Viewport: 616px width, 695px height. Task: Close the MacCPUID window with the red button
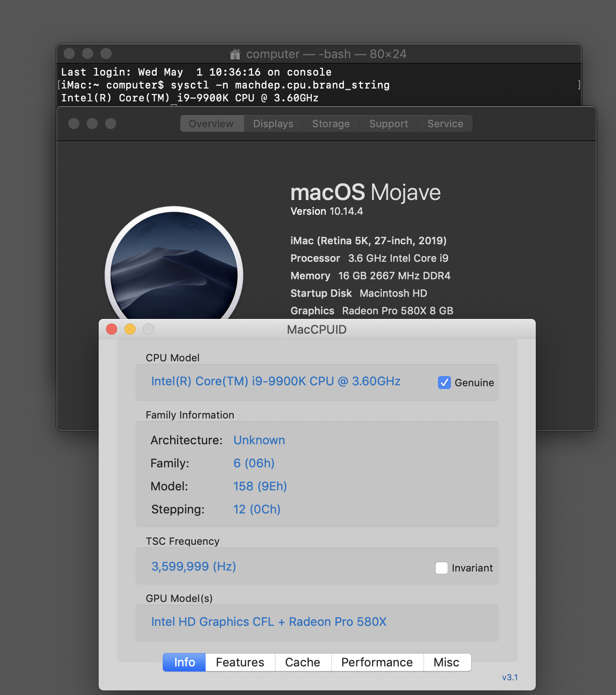tap(112, 329)
